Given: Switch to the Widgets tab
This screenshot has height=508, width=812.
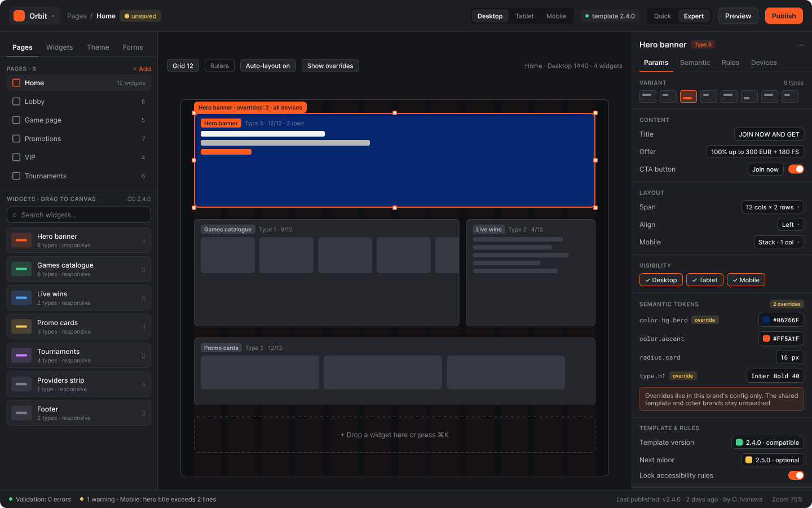Looking at the screenshot, I should pos(59,47).
